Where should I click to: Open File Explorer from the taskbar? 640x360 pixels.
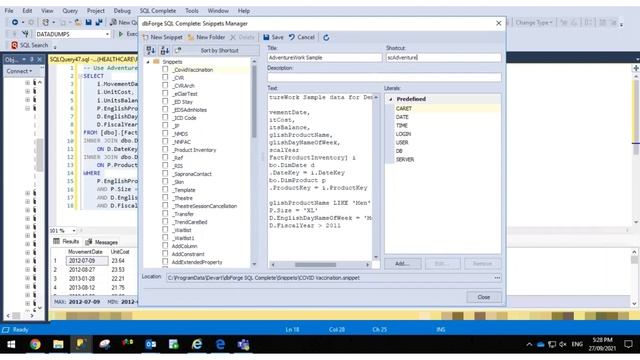click(58, 344)
